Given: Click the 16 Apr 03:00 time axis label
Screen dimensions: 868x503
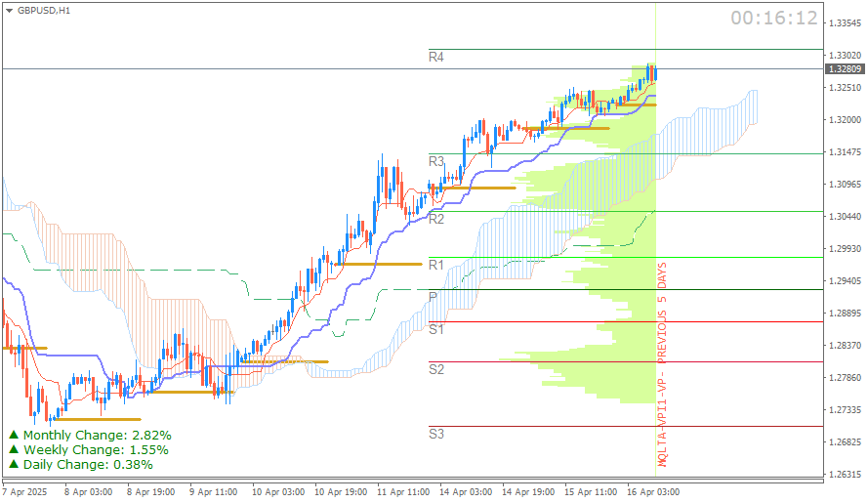Looking at the screenshot, I should click(653, 492).
